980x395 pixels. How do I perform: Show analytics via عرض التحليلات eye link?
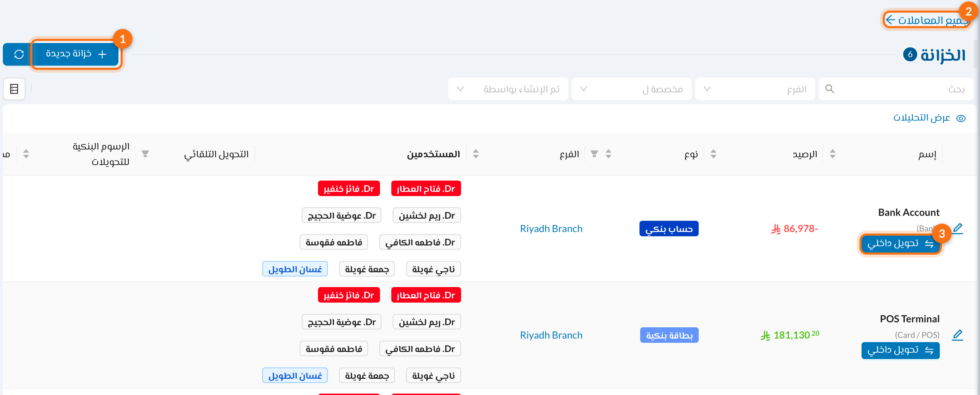[x=929, y=117]
